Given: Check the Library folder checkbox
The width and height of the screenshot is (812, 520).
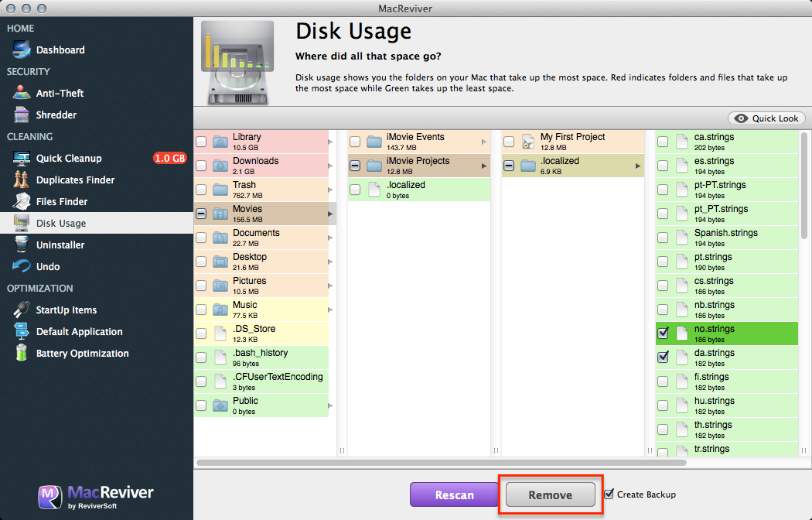Looking at the screenshot, I should pos(201,142).
